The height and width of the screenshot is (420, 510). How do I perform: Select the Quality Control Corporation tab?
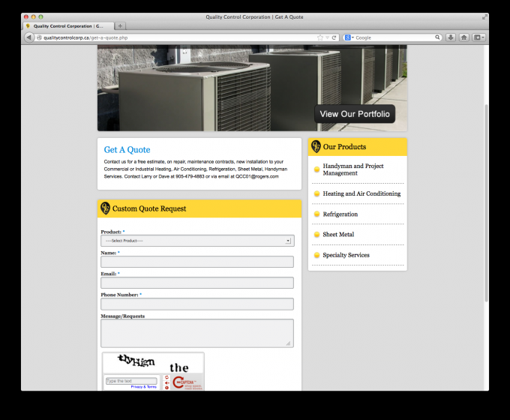coord(68,25)
